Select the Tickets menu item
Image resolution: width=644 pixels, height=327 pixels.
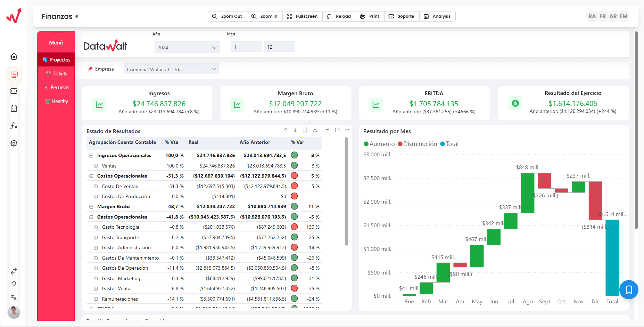coord(56,73)
